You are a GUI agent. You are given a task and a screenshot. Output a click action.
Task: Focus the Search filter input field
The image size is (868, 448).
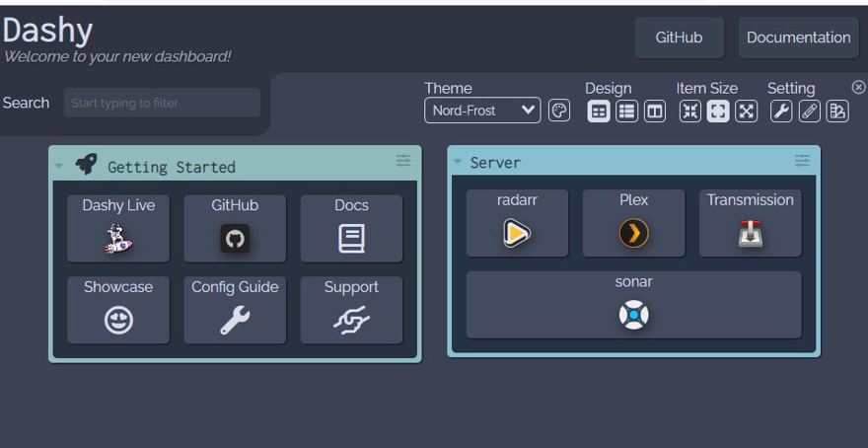click(162, 103)
